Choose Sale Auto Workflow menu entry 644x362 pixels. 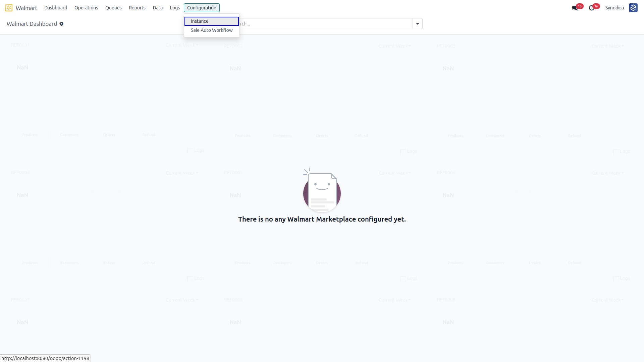(x=212, y=30)
